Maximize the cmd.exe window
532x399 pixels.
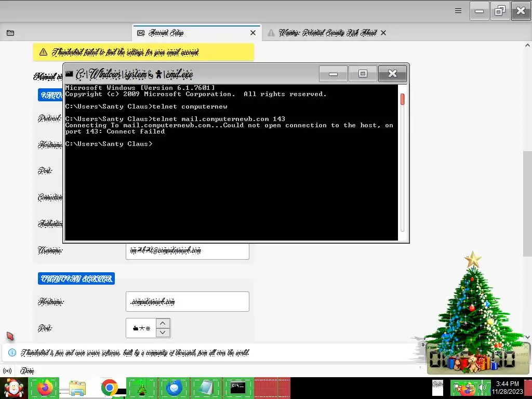(x=363, y=74)
